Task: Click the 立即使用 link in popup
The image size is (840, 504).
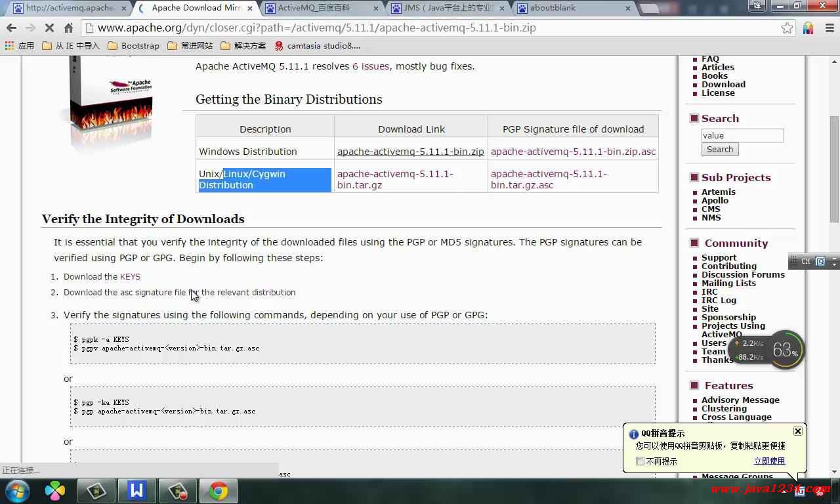Action: pos(769,461)
